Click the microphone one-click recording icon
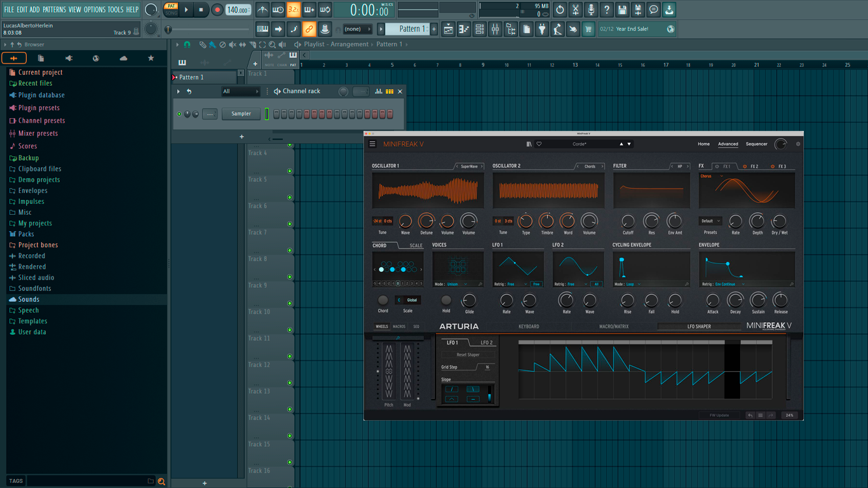Image resolution: width=868 pixels, height=488 pixels. pos(591,10)
